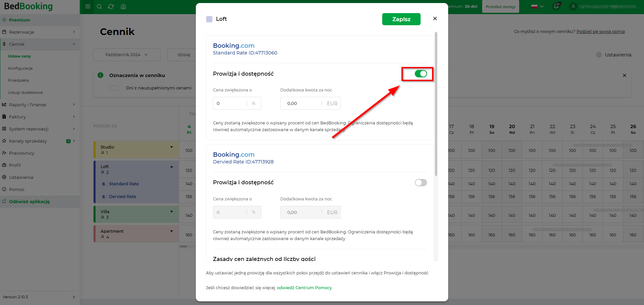
Task: Expand the Studio room row arrow
Action: point(172,147)
